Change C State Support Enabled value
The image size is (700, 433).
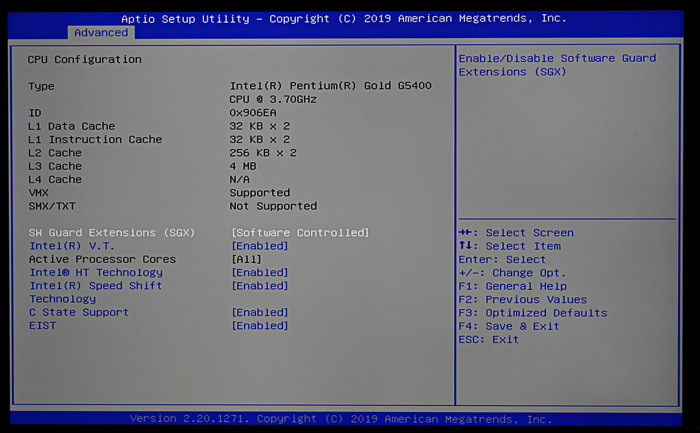coord(260,312)
